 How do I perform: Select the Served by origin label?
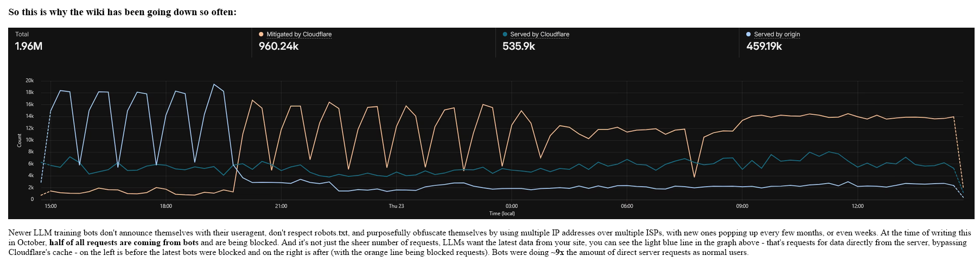(777, 34)
